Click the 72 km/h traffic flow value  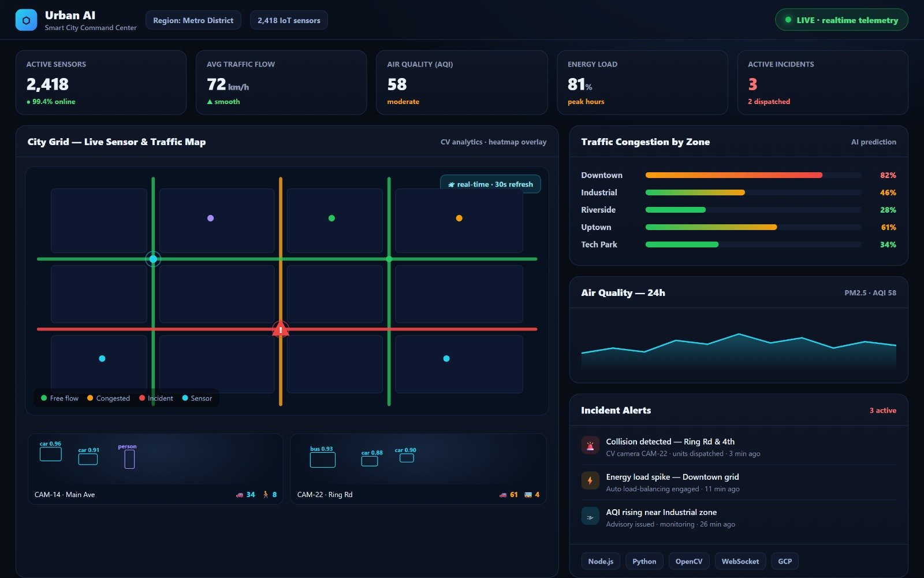click(228, 85)
